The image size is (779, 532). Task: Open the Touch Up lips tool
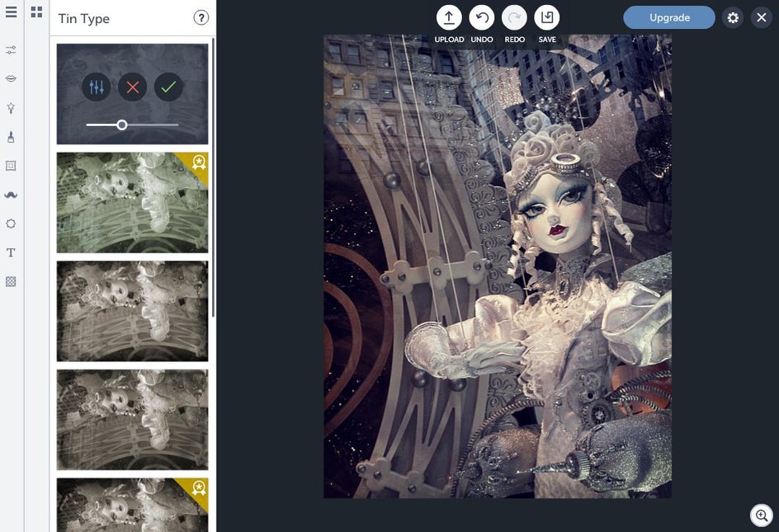tap(11, 78)
